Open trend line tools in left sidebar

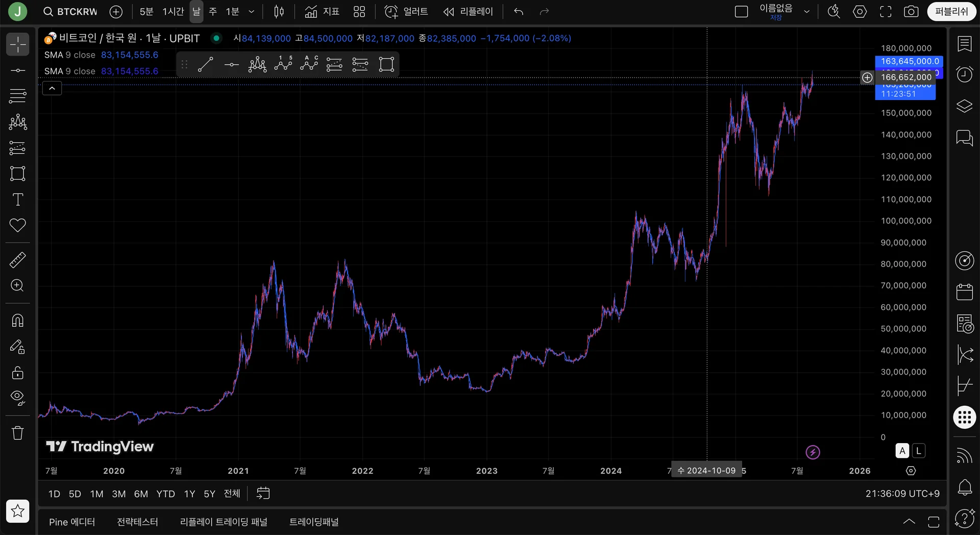[x=17, y=70]
